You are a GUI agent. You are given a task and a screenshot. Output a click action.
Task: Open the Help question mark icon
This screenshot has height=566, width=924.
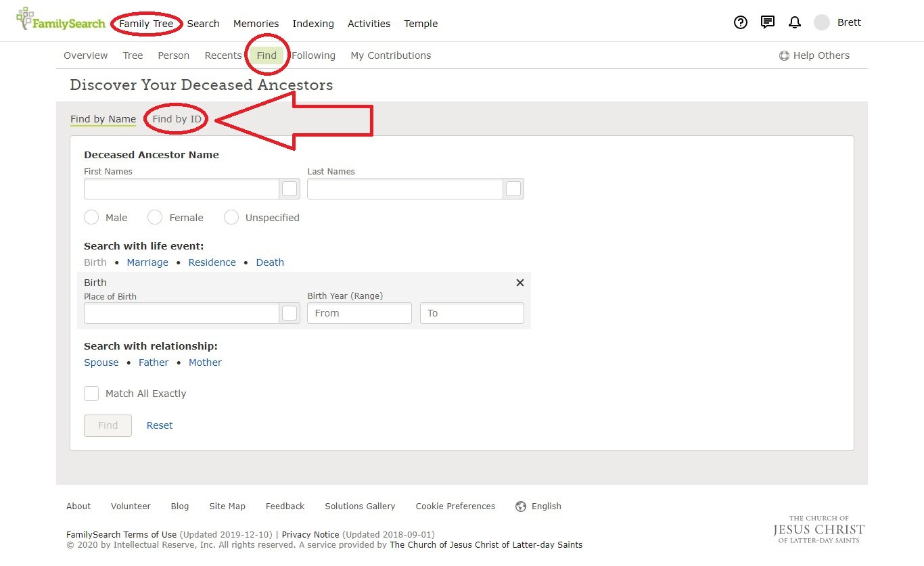point(740,22)
